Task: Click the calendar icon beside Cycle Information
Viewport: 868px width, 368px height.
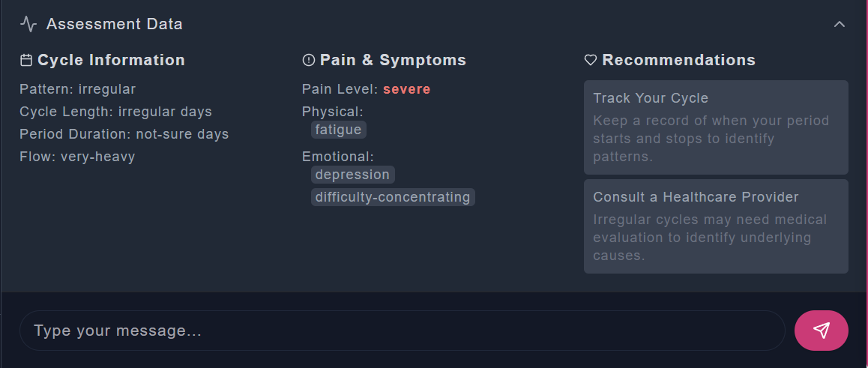Action: tap(26, 61)
